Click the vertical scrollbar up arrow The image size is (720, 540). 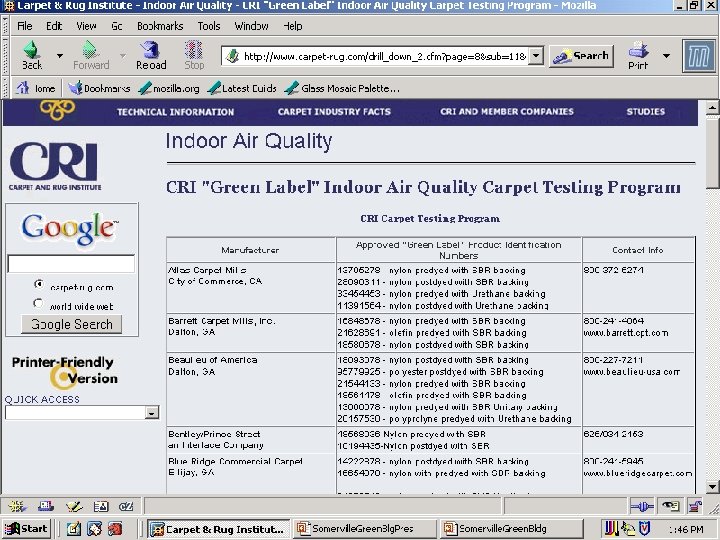pos(712,107)
